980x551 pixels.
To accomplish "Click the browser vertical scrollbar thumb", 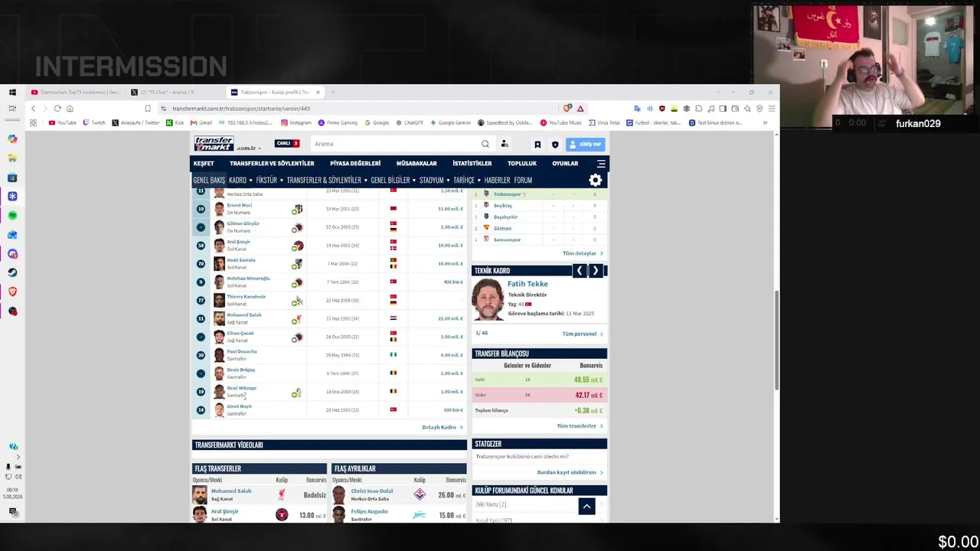I will tap(776, 341).
